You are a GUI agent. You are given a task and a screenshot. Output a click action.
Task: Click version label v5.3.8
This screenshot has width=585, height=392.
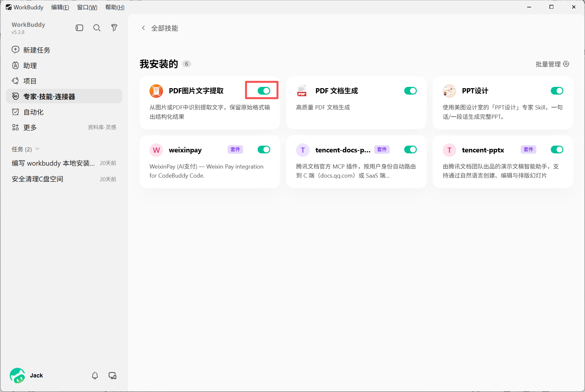tap(18, 32)
